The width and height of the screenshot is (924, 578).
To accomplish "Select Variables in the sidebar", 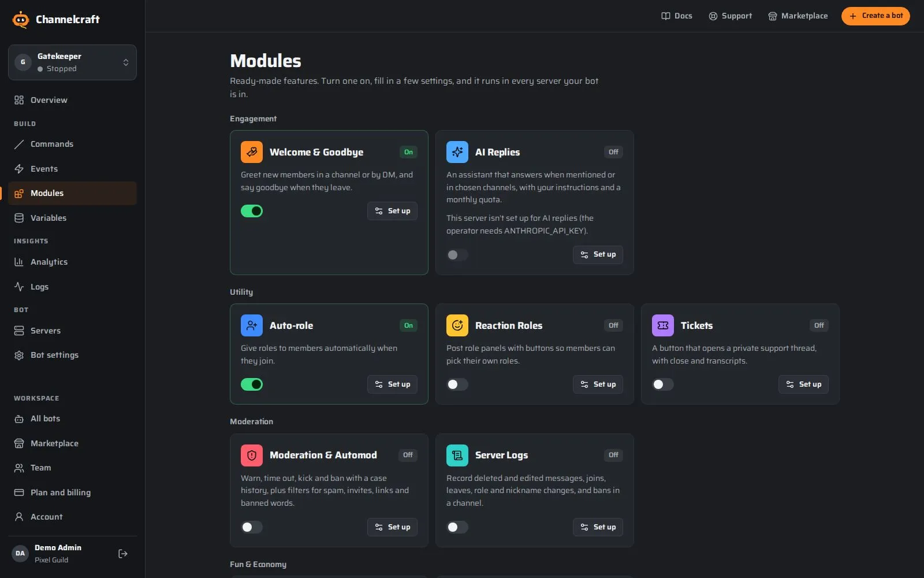I will click(72, 218).
